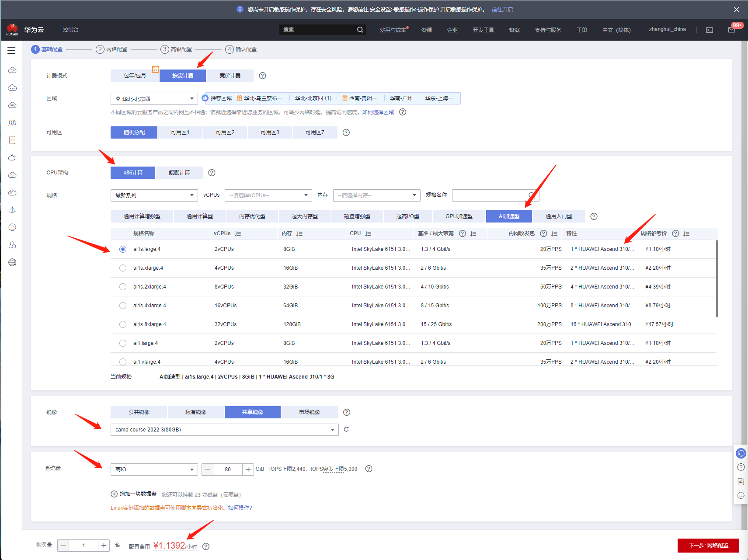Close the security warning banner

click(737, 9)
